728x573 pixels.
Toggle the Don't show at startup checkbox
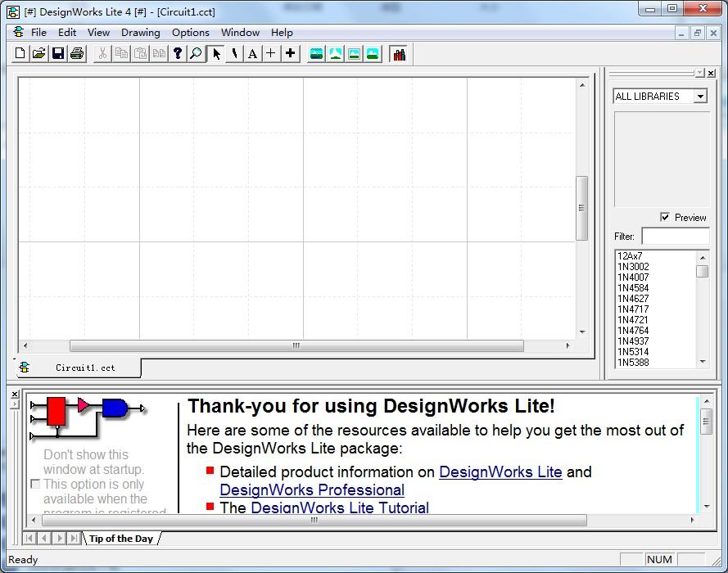point(35,484)
